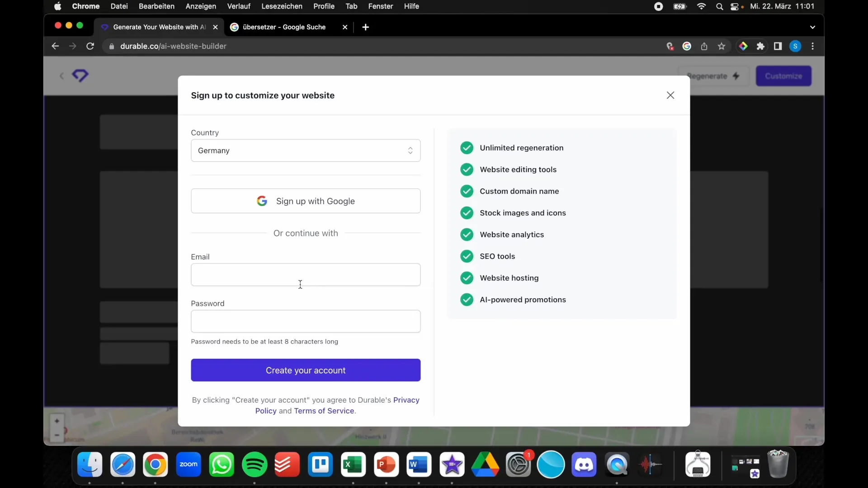Viewport: 868px width, 488px height.
Task: Open the Chrome profile avatar S
Action: (796, 46)
